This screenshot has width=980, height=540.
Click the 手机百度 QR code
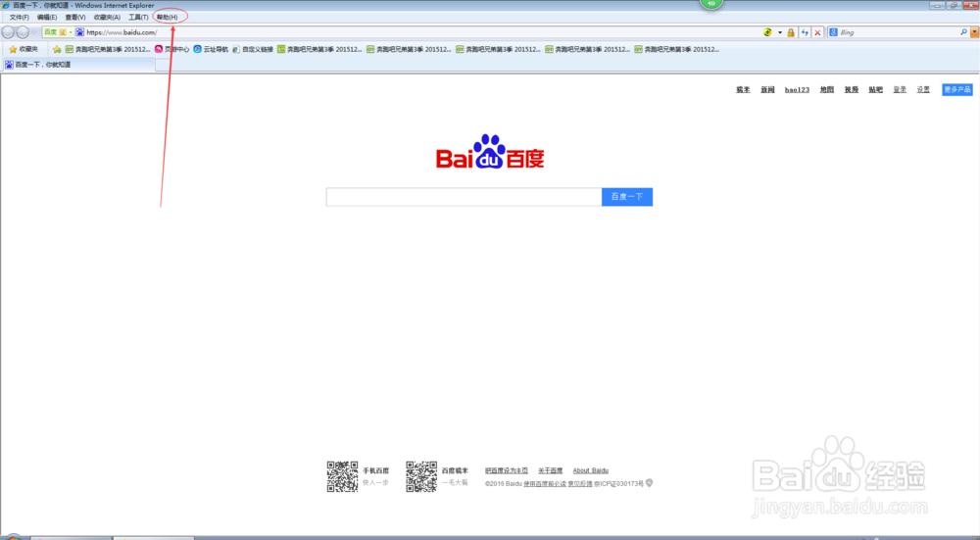tap(342, 477)
